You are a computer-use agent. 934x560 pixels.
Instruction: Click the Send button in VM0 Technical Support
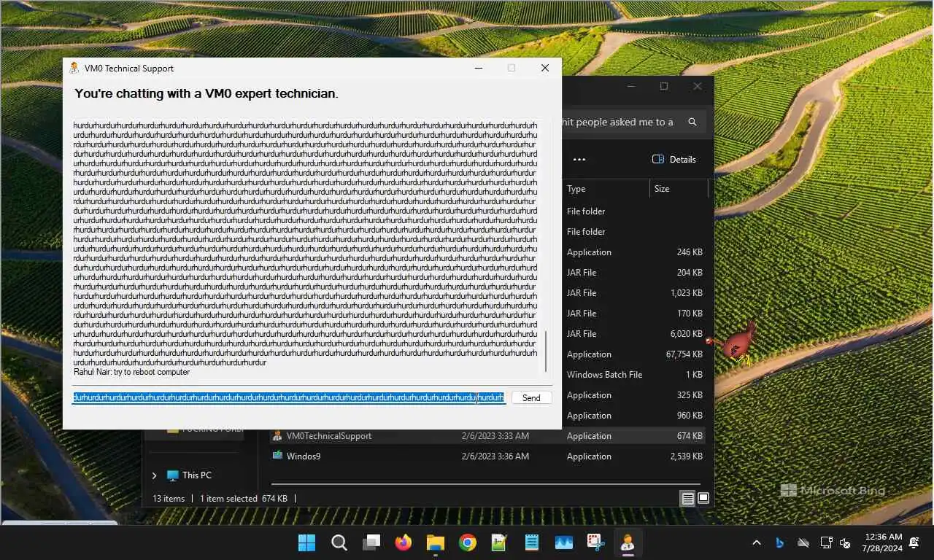click(x=531, y=397)
